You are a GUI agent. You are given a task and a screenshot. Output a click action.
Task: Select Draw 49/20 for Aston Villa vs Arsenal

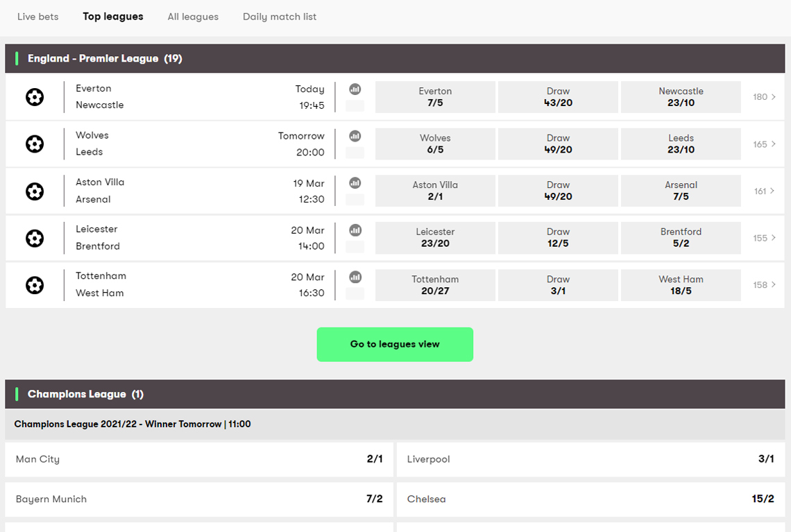point(558,191)
